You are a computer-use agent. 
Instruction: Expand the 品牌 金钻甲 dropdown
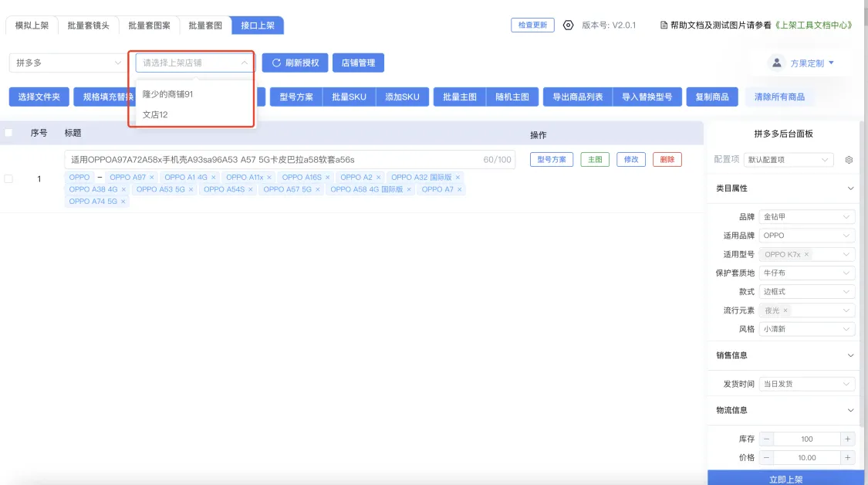coord(807,217)
